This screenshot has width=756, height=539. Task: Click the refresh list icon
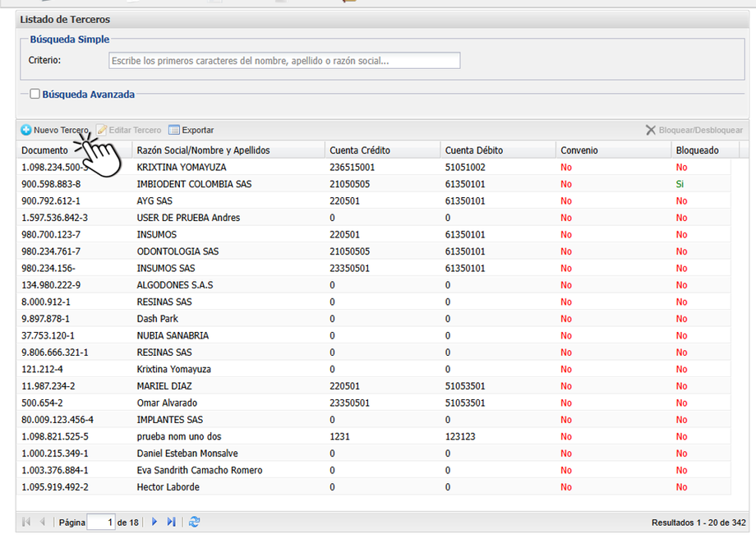click(194, 522)
